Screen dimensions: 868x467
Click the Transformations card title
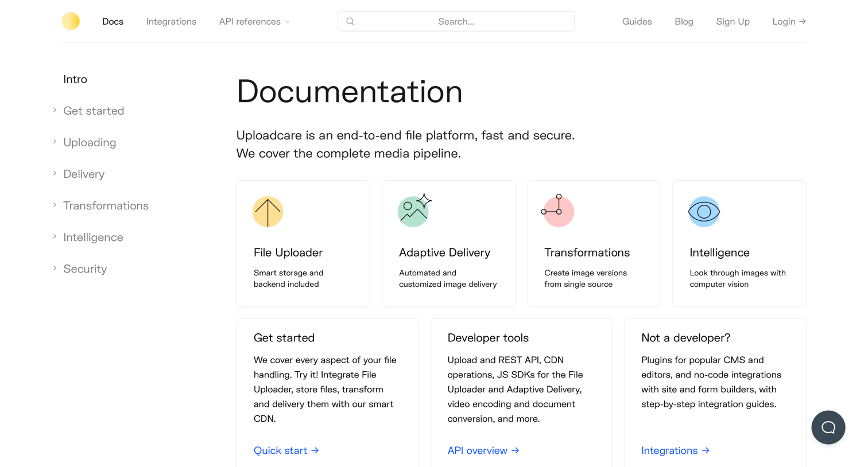(587, 252)
